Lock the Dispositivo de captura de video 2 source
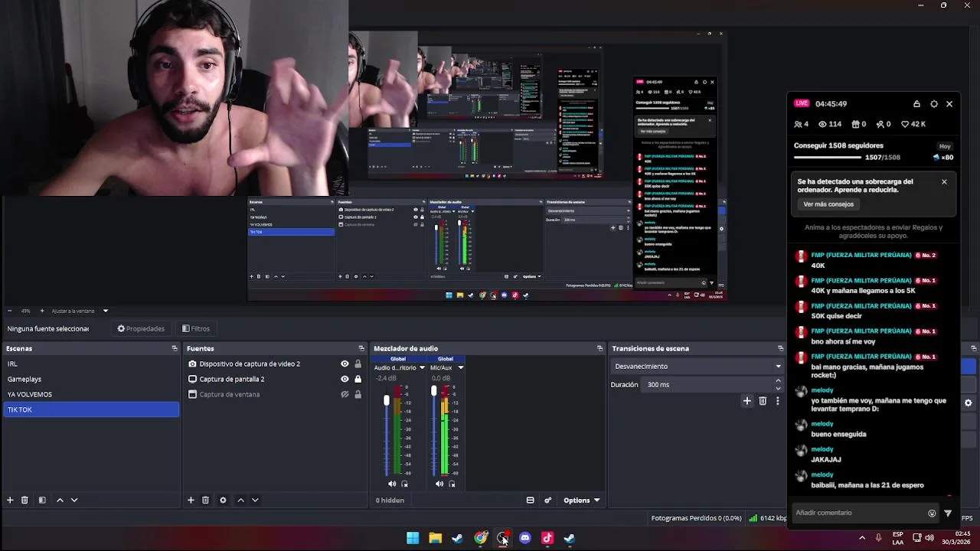This screenshot has height=551, width=980. [358, 364]
